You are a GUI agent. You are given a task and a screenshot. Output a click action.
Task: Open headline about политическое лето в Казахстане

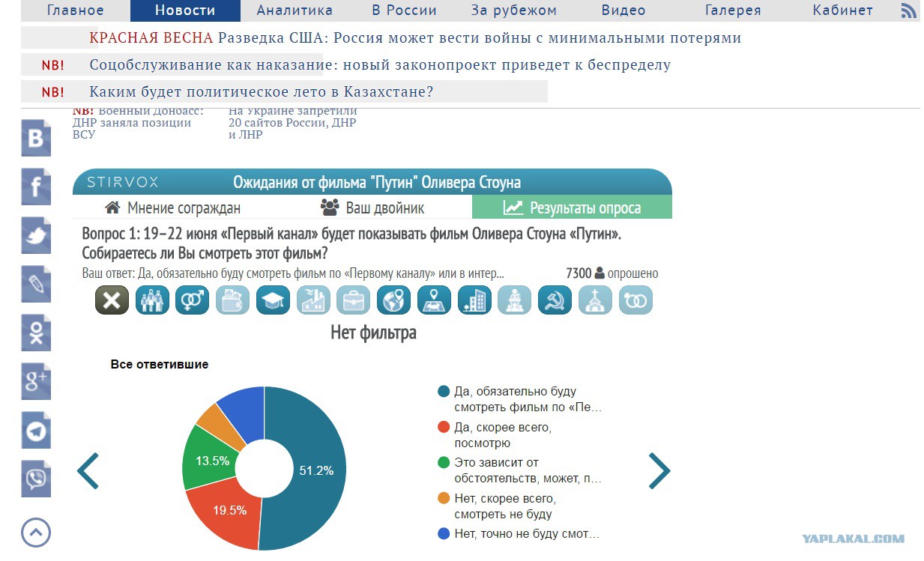pyautogui.click(x=262, y=92)
